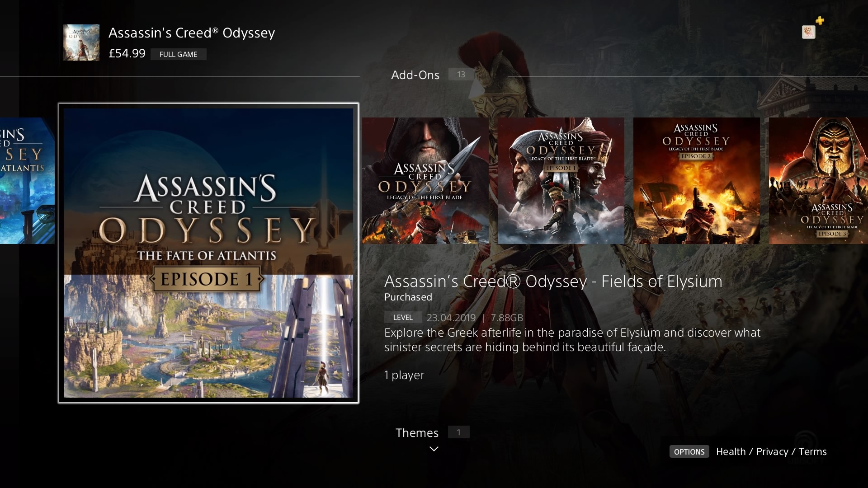Select Legacy of the First Blade Episode 3

[818, 181]
